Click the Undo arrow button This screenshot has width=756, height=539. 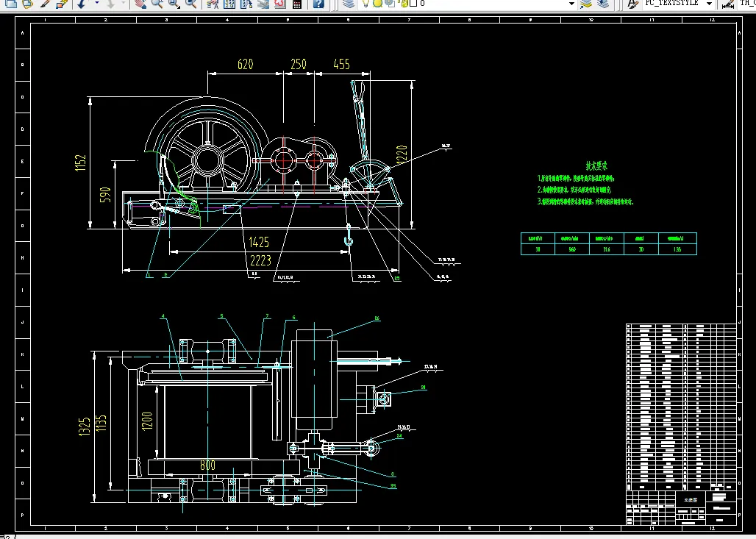point(82,4)
